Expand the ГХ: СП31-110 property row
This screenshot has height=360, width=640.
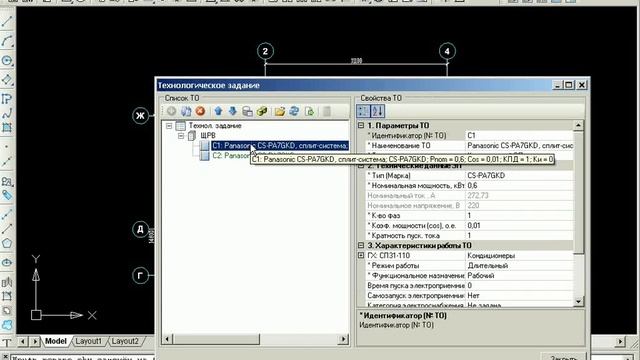pyautogui.click(x=361, y=256)
